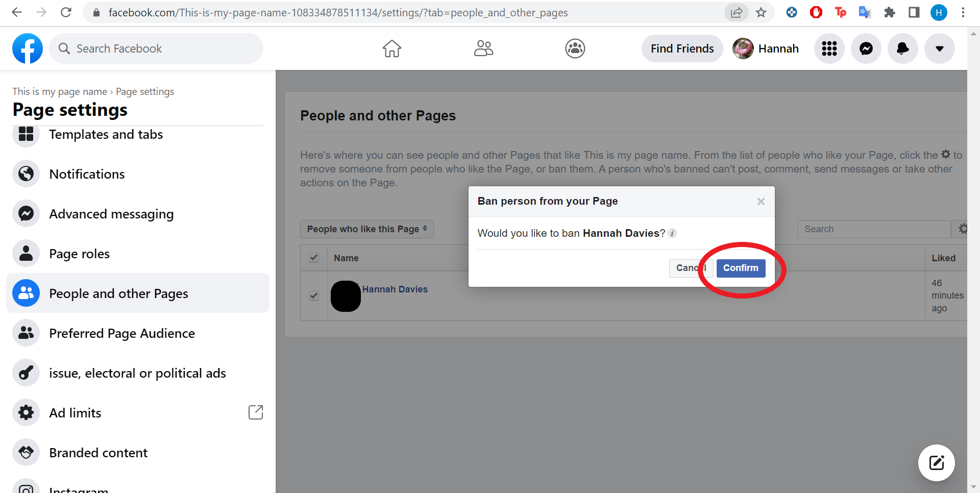Viewport: 980px width, 493px height.
Task: Click the address bar URL
Action: (x=338, y=12)
